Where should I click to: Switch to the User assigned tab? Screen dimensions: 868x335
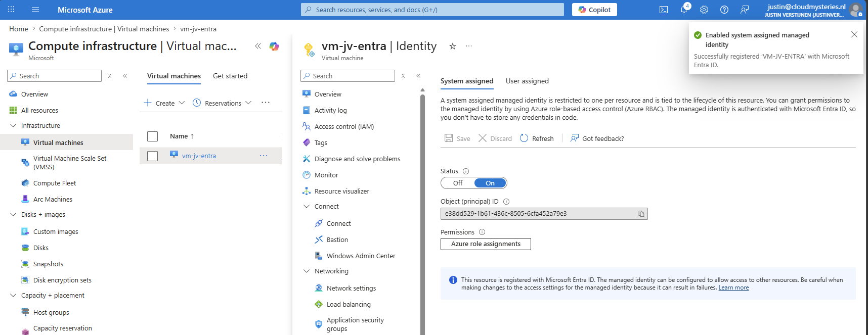point(527,81)
